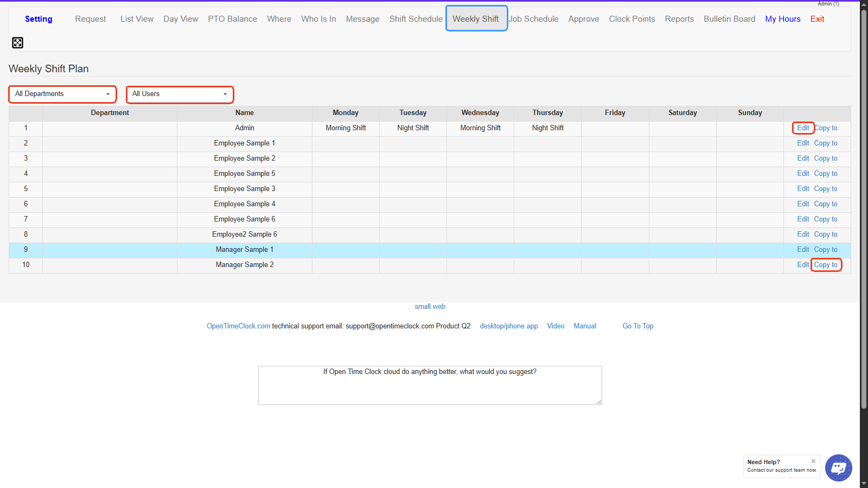Click Edit for the Admin row

pyautogui.click(x=803, y=128)
